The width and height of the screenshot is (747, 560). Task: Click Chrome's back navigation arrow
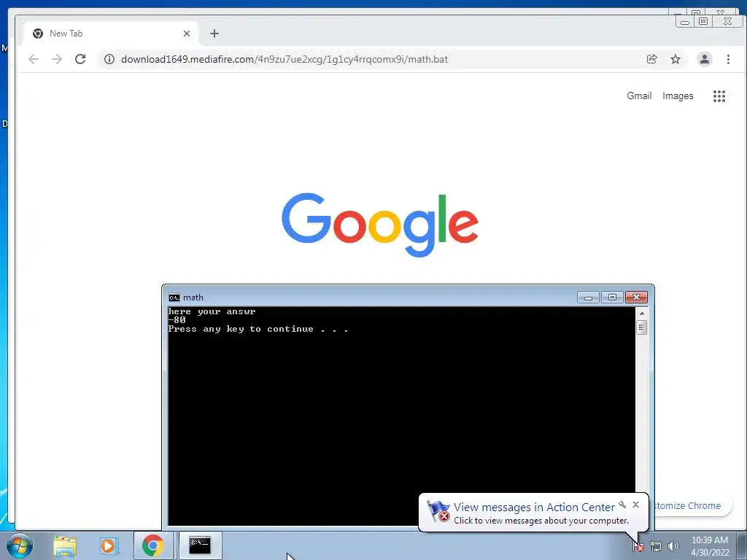[34, 59]
